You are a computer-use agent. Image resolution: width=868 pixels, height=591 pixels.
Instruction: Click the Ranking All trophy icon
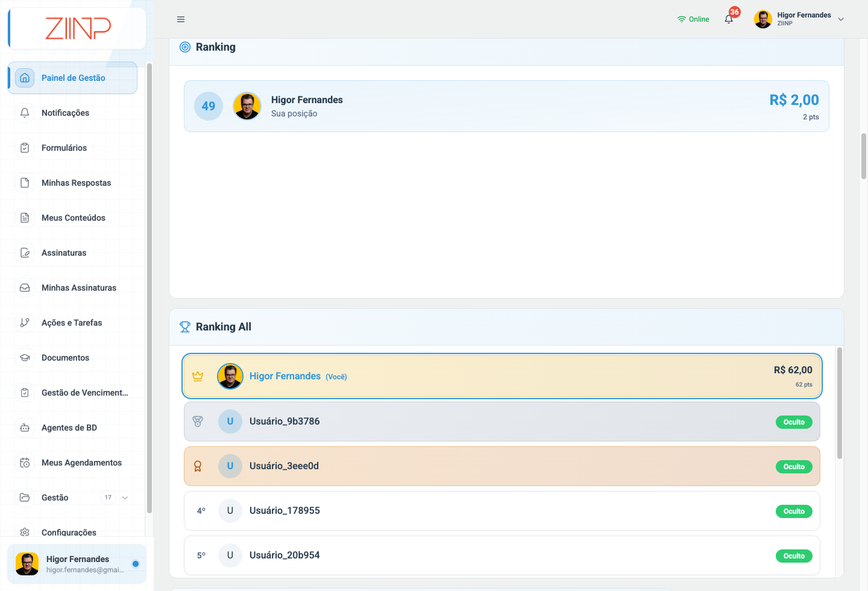(185, 327)
